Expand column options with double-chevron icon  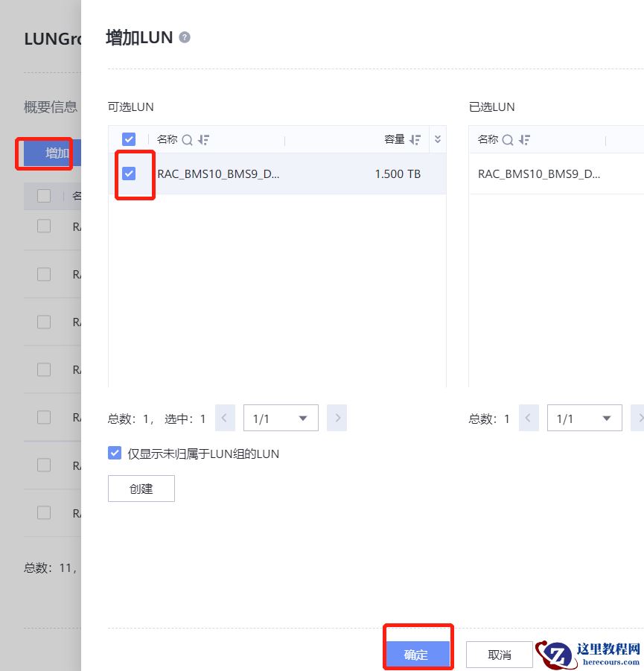coord(437,139)
